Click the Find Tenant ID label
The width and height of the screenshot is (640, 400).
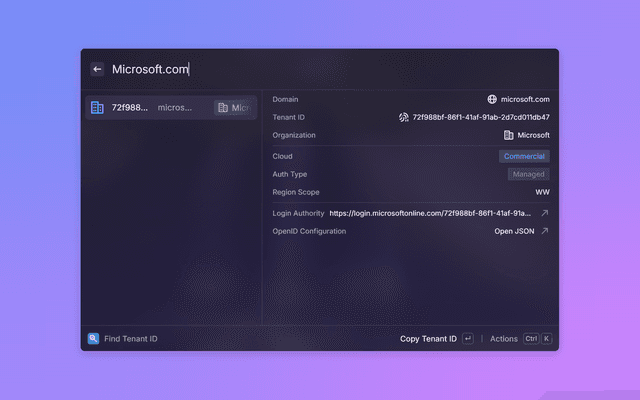point(131,339)
